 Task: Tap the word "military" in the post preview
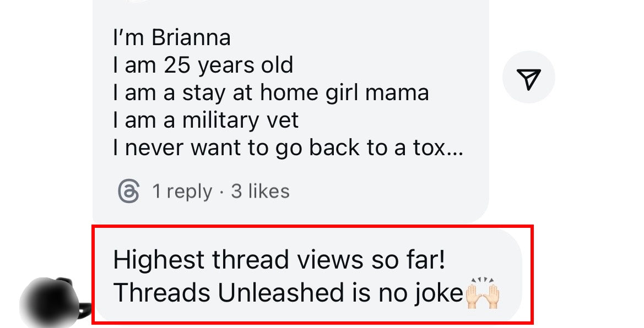(x=220, y=121)
